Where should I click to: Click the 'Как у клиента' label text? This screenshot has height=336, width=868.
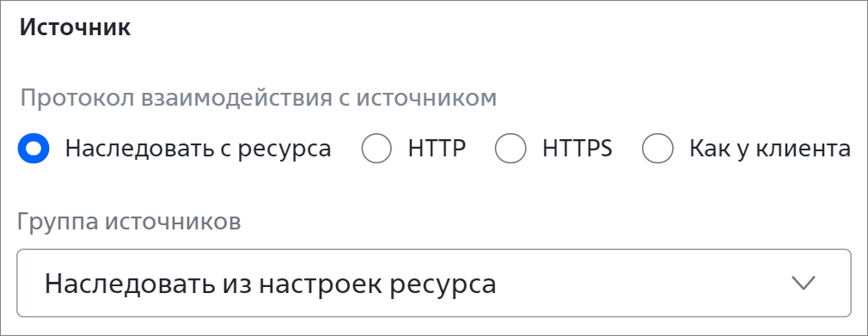click(769, 149)
